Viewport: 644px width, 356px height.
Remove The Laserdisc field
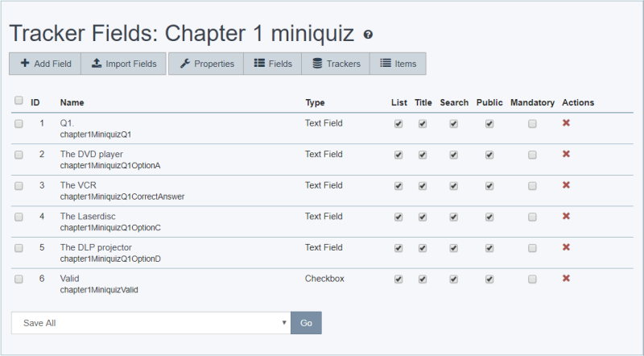tap(566, 216)
